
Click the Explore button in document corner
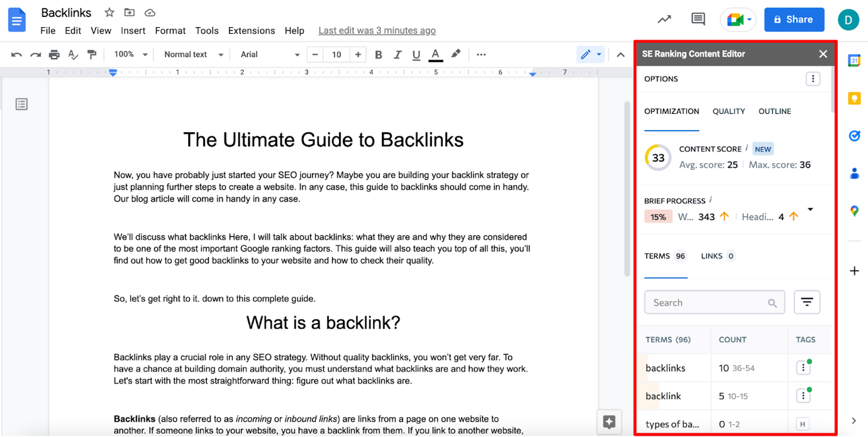609,423
